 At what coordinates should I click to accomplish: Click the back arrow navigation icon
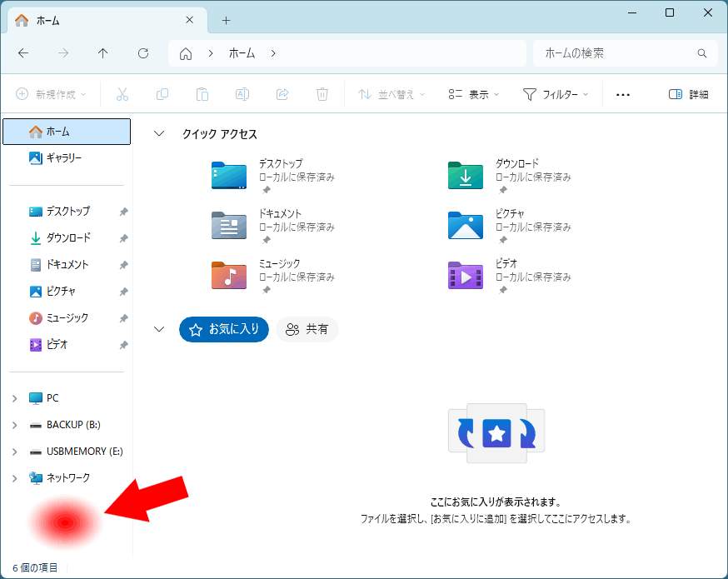[x=23, y=53]
